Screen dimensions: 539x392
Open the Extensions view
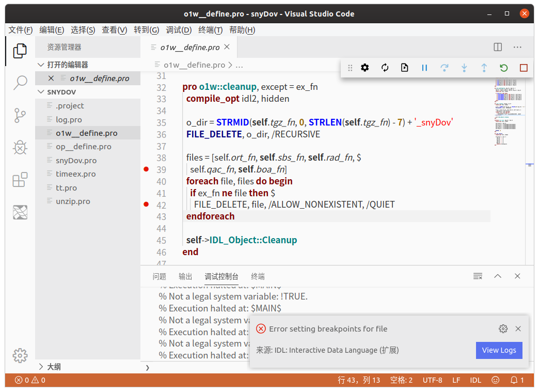pos(20,180)
